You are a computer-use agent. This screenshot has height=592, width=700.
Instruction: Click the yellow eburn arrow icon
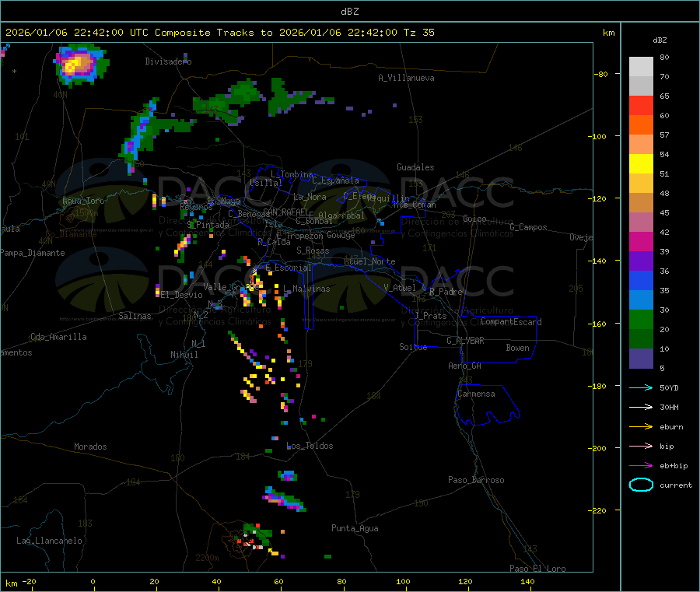641,427
